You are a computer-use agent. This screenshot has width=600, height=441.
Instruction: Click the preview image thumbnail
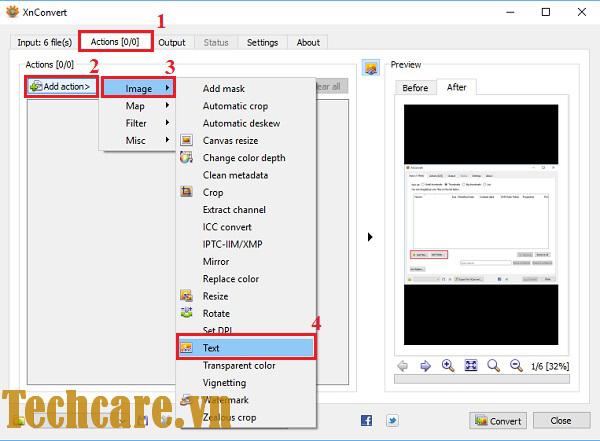coord(481,225)
